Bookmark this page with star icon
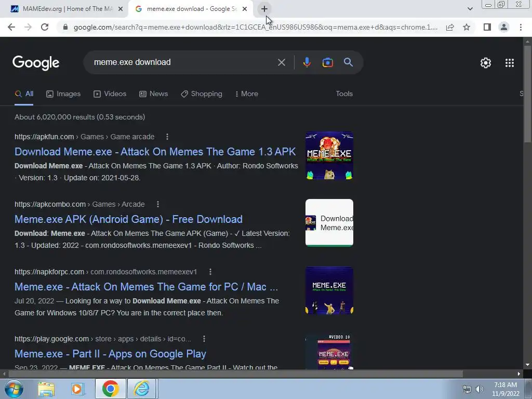The width and height of the screenshot is (532, 399). coord(467,27)
